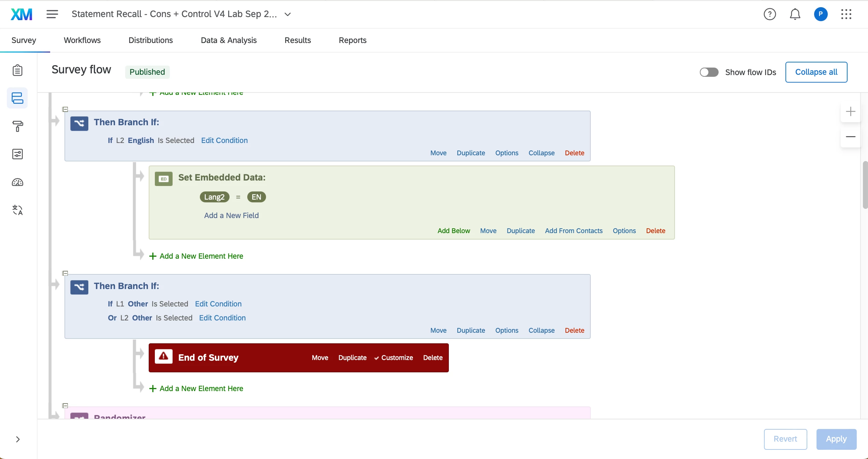Image resolution: width=868 pixels, height=459 pixels.
Task: Collapse the L1 Other branch box
Action: pyautogui.click(x=541, y=330)
